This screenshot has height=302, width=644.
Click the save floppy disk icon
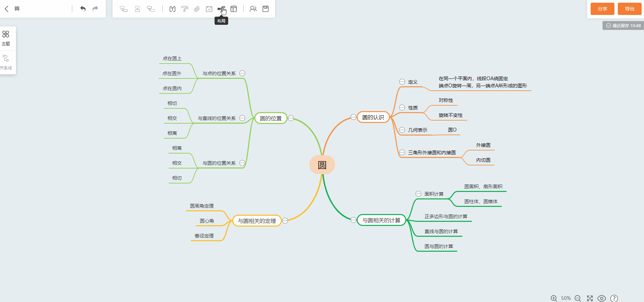[x=266, y=9]
